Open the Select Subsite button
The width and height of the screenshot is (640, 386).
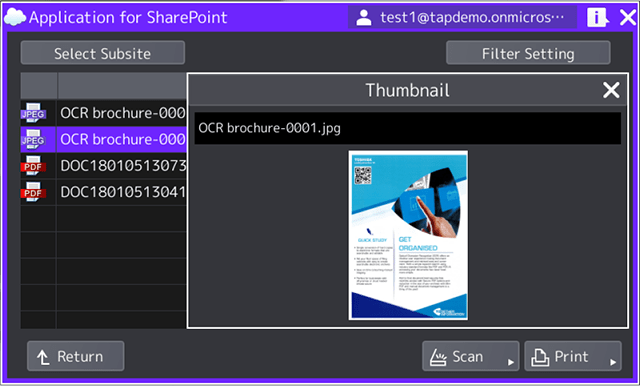click(103, 53)
